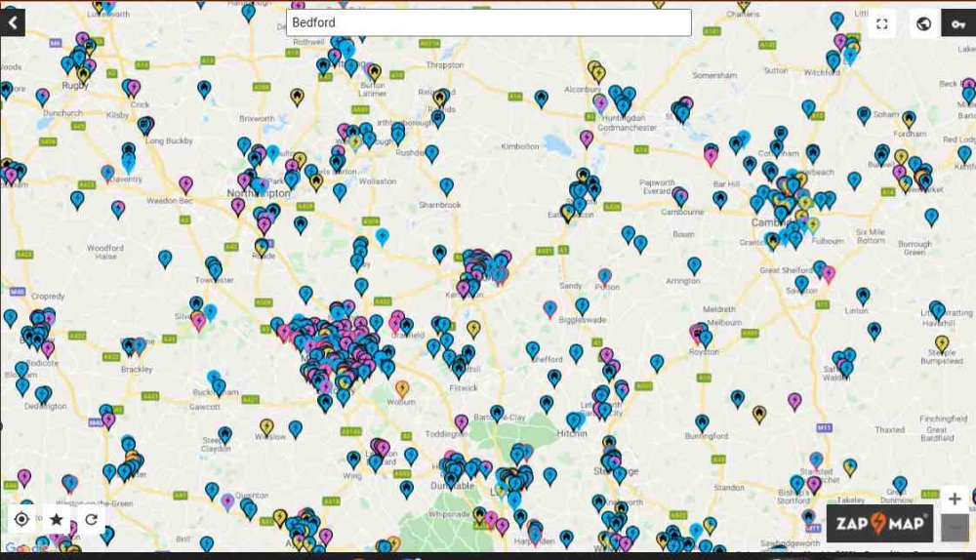Viewport: 976px width, 560px height.
Task: Open favourites with the star icon
Action: pos(57,519)
